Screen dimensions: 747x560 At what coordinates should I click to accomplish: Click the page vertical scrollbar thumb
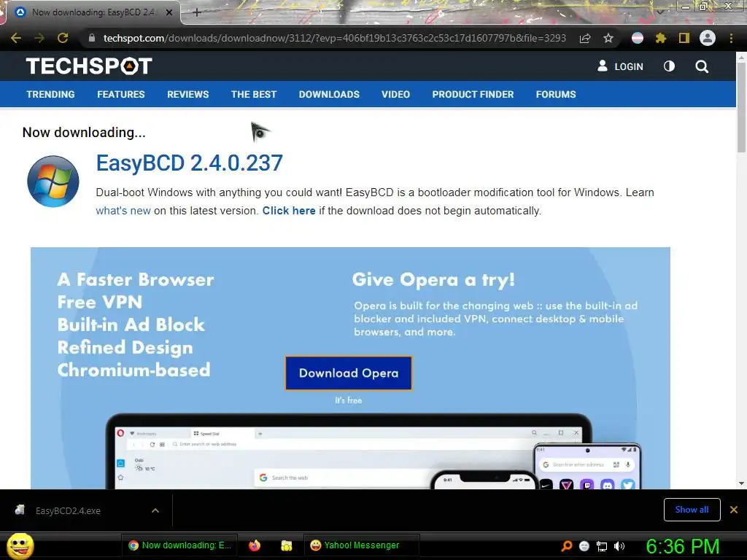coord(741,107)
